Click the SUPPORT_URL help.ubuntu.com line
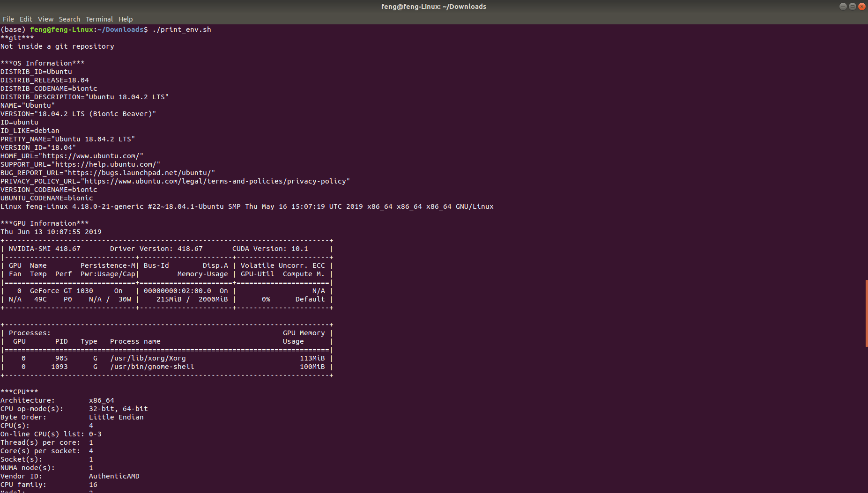The height and width of the screenshot is (493, 868). tap(80, 164)
